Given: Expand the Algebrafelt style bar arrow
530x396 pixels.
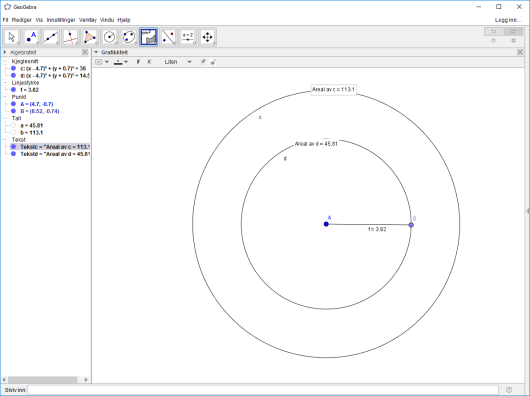Looking at the screenshot, I should (x=5, y=52).
